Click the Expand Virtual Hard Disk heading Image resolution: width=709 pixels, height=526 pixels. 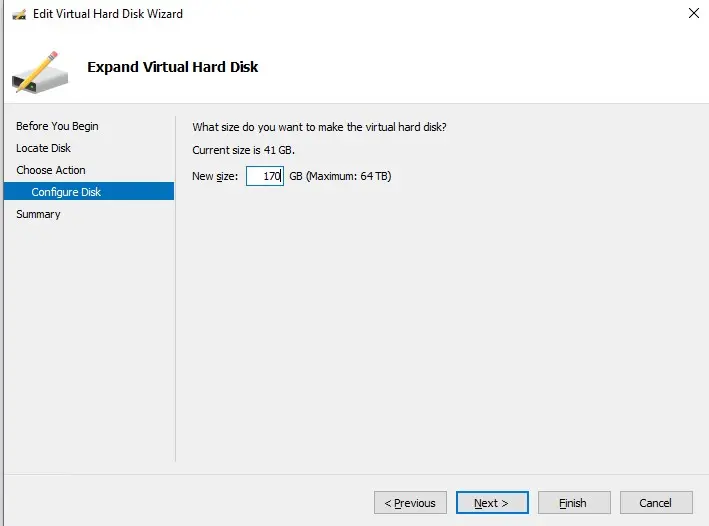[x=173, y=67]
